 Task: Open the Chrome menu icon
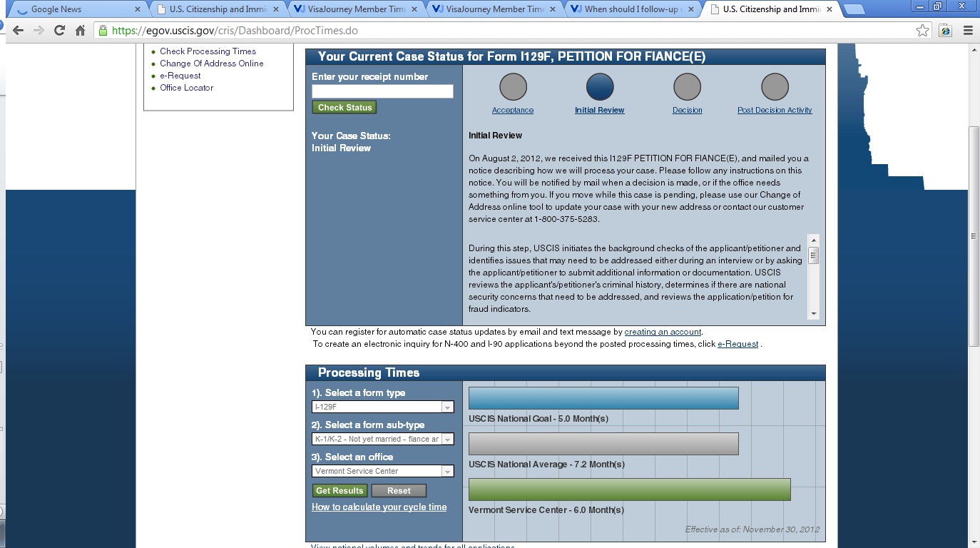point(968,31)
